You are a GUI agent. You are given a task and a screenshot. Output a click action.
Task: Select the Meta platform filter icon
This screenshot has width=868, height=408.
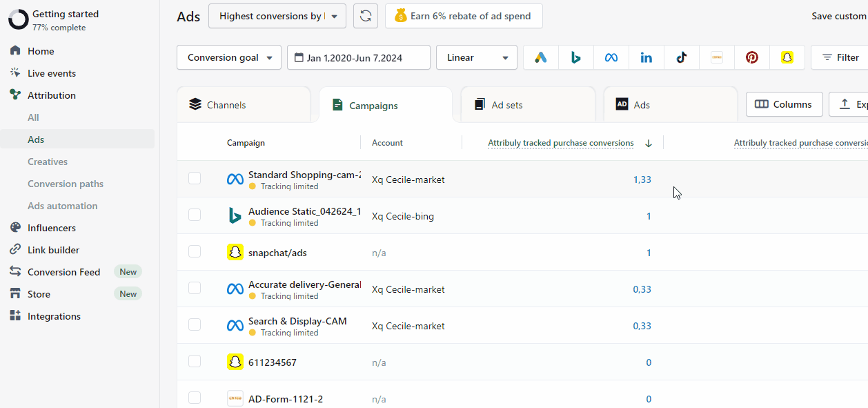pyautogui.click(x=611, y=58)
